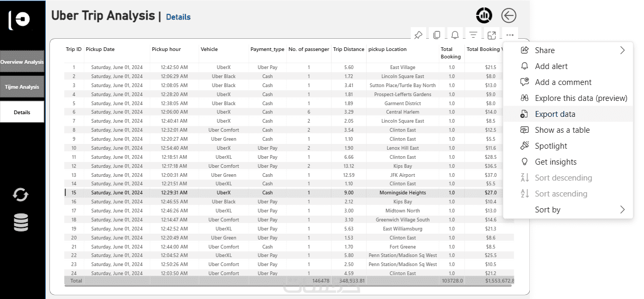Click the Pickup Date column header
The image size is (644, 299).
tap(100, 49)
